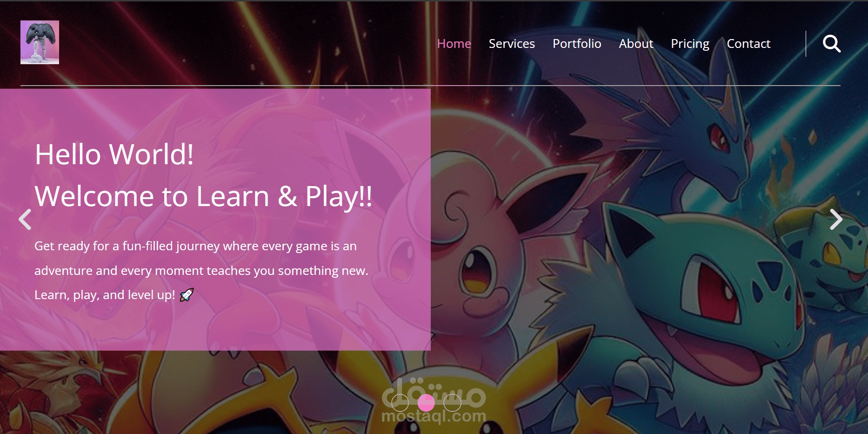This screenshot has height=434, width=868.
Task: Click the left slide arrow
Action: [x=25, y=220]
